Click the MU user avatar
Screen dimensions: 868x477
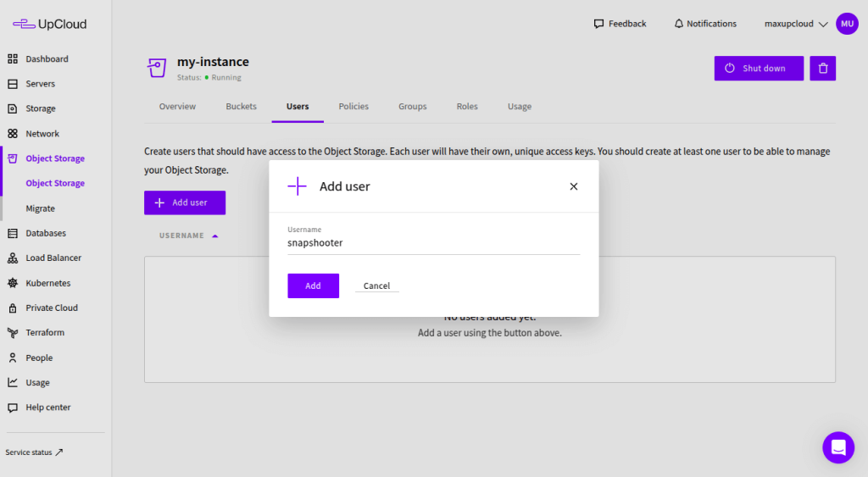point(847,24)
